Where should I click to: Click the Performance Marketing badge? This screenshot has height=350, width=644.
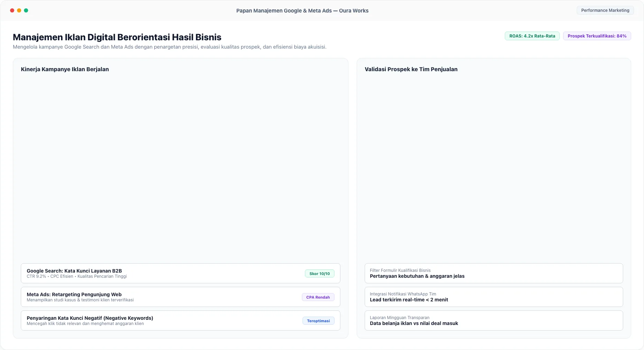click(605, 10)
